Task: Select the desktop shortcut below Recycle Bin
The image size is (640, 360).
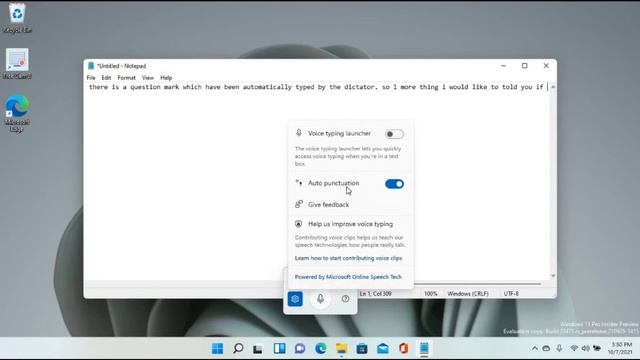Action: pyautogui.click(x=17, y=64)
